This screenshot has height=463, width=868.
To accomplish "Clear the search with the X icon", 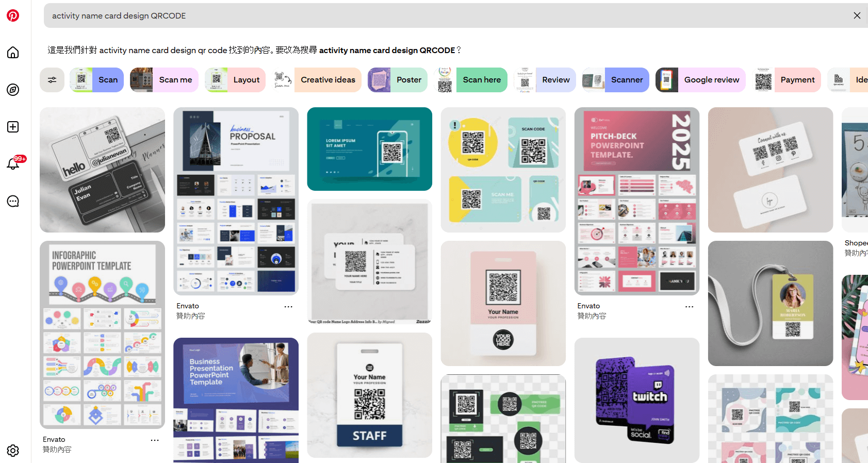I will point(857,15).
